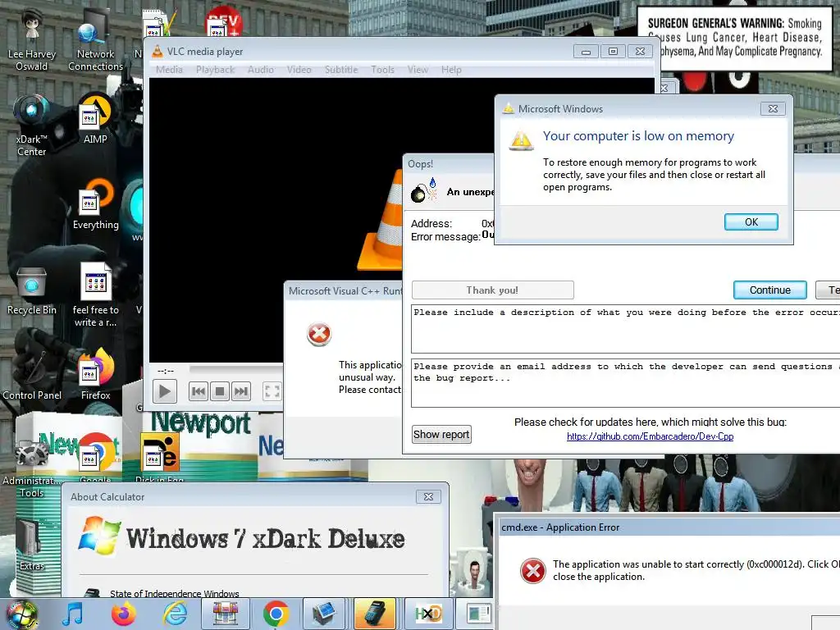Image resolution: width=840 pixels, height=630 pixels.
Task: Click the email address text box
Action: pos(625,383)
